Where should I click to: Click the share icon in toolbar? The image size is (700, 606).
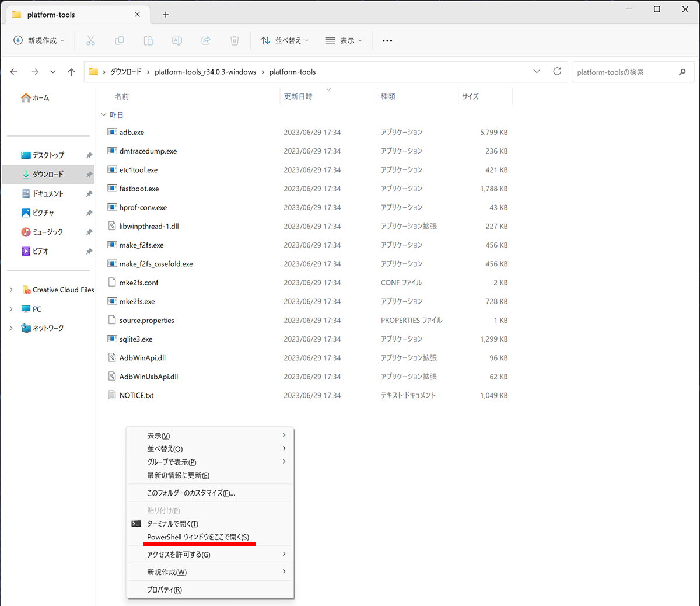206,40
